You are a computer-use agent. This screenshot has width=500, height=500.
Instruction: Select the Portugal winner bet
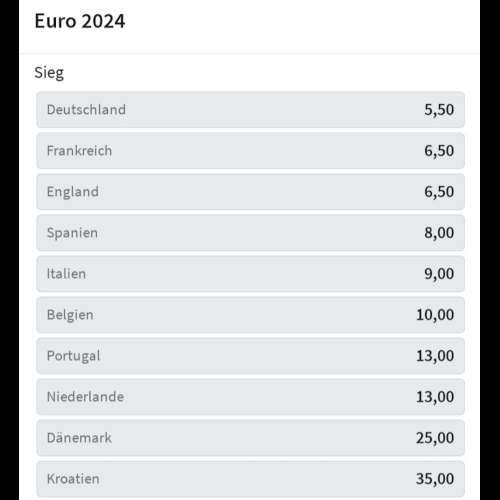250,356
